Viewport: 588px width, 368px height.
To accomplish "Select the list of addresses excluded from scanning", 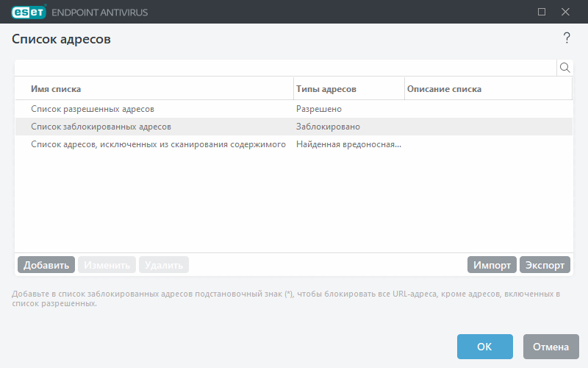I will (x=158, y=145).
